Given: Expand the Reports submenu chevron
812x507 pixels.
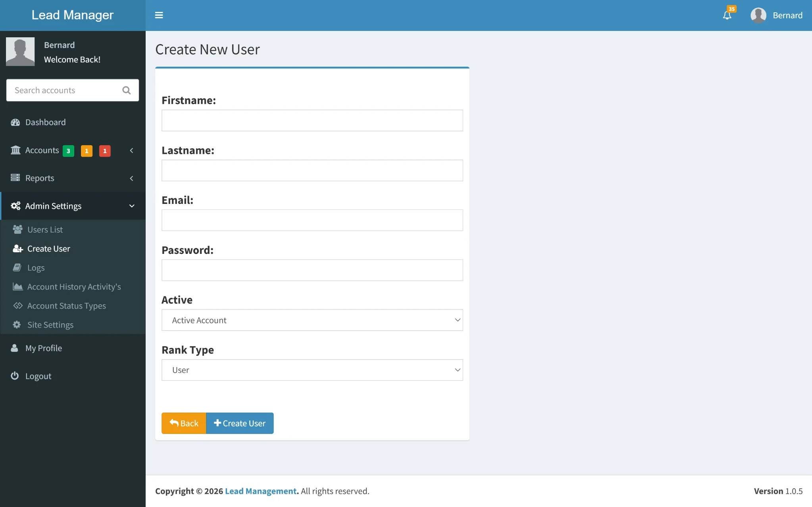Looking at the screenshot, I should [131, 178].
